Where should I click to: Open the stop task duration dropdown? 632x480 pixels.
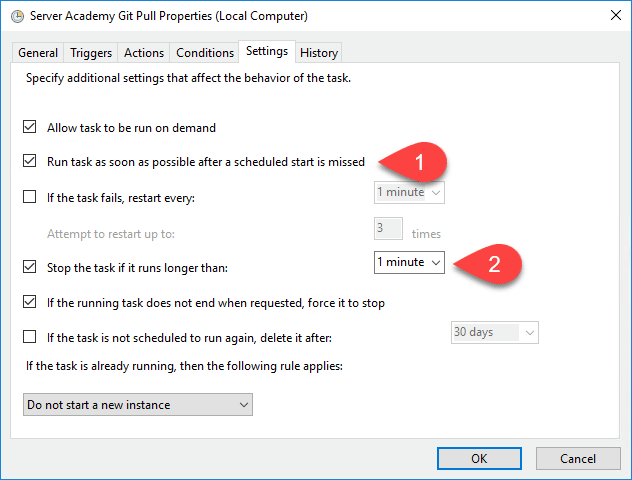click(409, 262)
